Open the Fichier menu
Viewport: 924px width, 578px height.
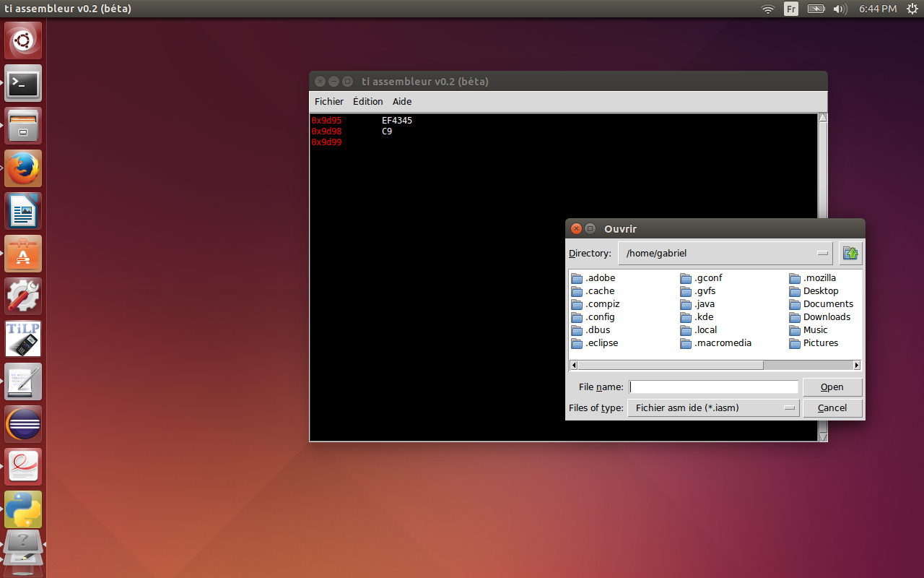329,102
